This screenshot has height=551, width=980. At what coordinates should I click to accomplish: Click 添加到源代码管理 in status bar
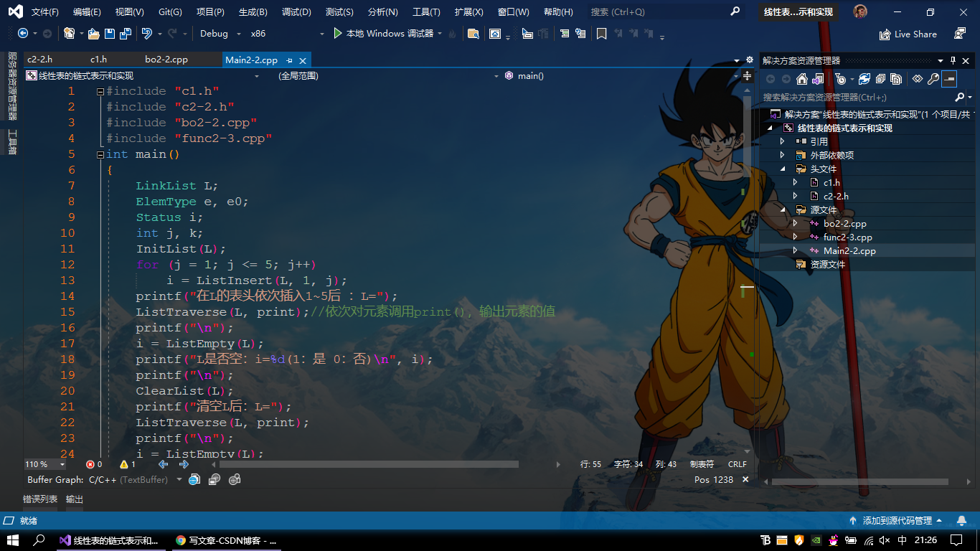click(x=897, y=521)
